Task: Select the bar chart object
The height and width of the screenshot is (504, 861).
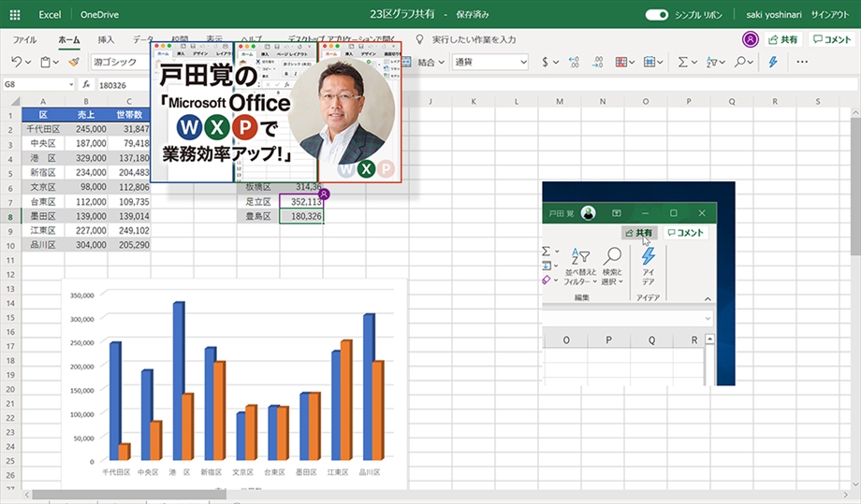Action: point(235,384)
